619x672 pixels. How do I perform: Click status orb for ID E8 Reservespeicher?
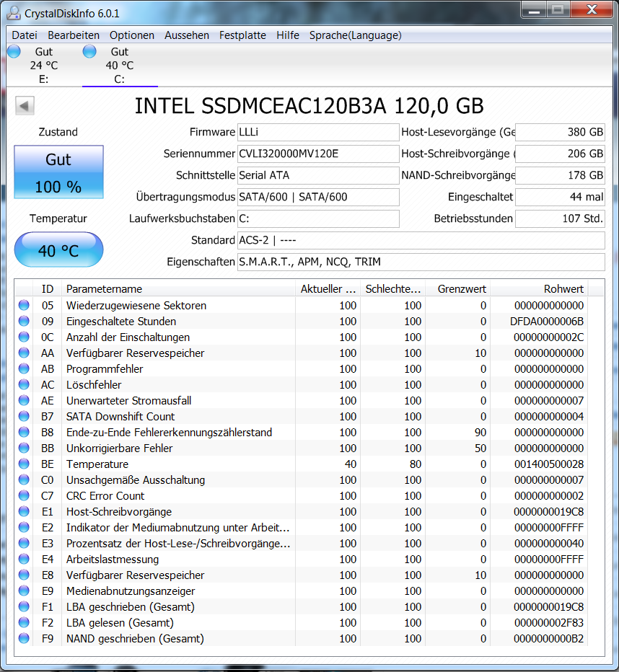(24, 575)
